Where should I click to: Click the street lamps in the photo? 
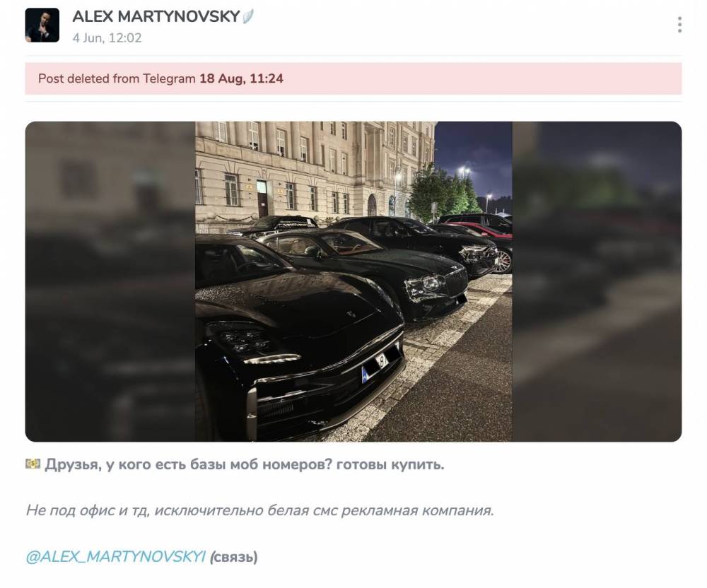pyautogui.click(x=464, y=172)
